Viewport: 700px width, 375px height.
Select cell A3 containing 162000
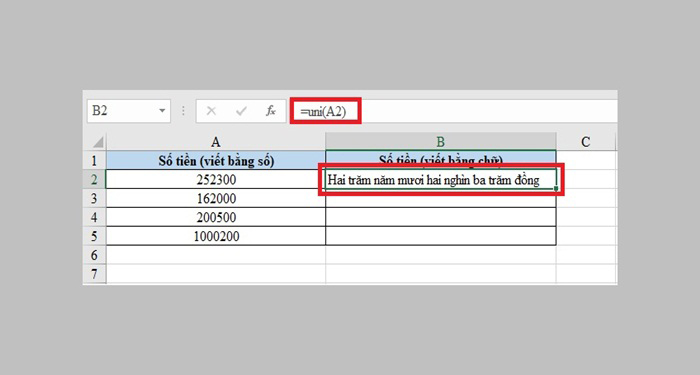click(216, 198)
